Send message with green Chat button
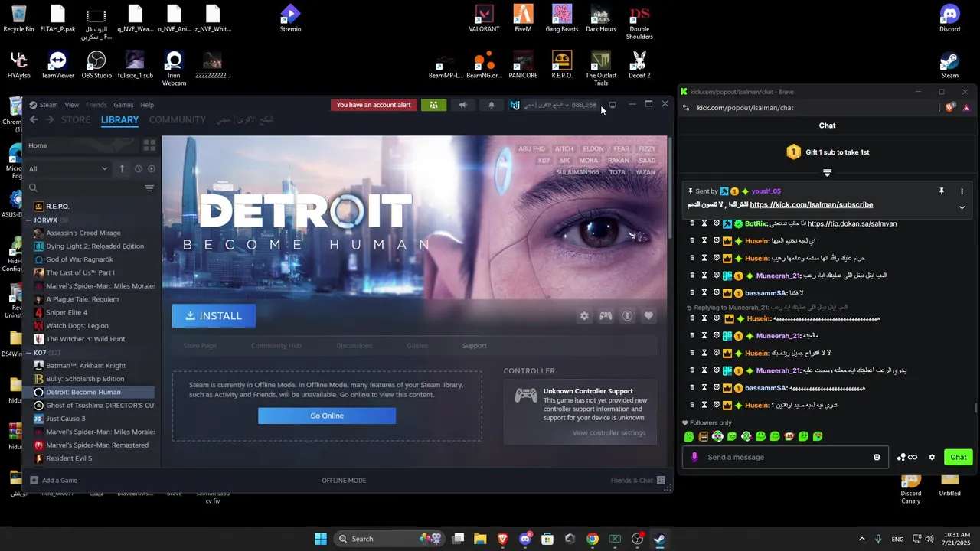This screenshot has height=551, width=980. coord(959,457)
